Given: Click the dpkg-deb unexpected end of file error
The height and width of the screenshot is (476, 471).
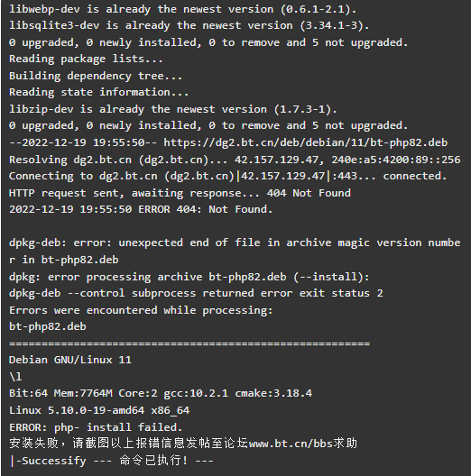Looking at the screenshot, I should 235,251.
